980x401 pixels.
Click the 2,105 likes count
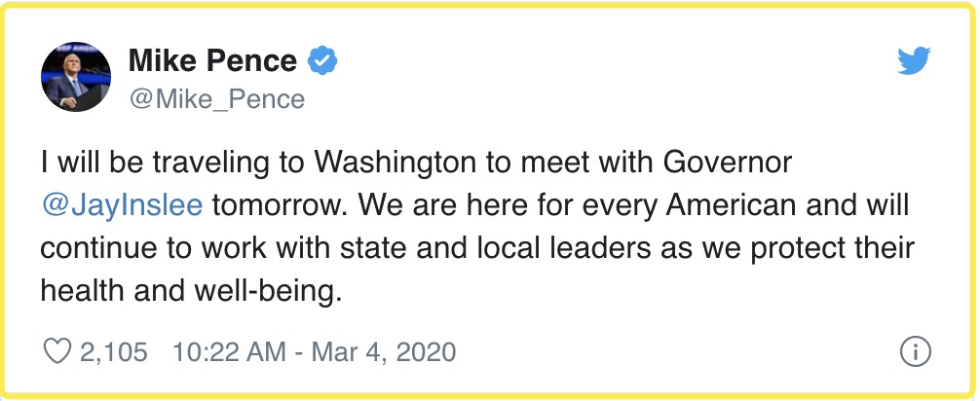[x=114, y=351]
